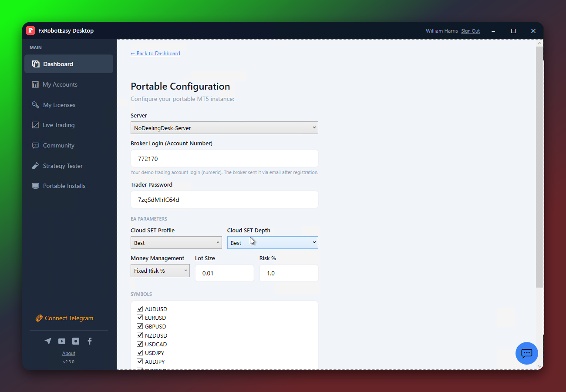Open the About link
The width and height of the screenshot is (566, 392).
[x=68, y=353]
